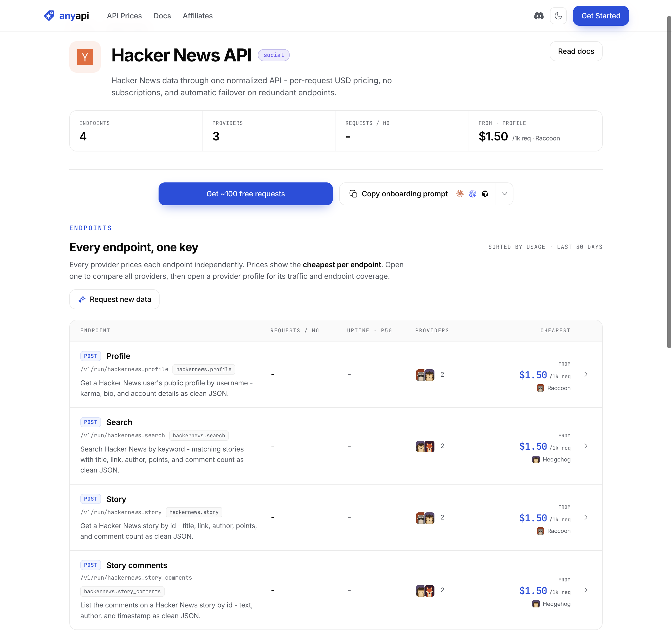Open the Profile endpoint title
Viewport: 672px width, 630px height.
tap(118, 356)
